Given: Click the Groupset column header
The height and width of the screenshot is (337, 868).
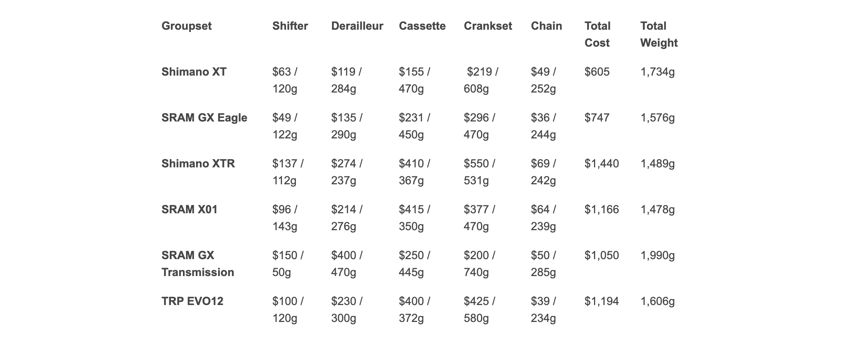Looking at the screenshot, I should coord(186,26).
